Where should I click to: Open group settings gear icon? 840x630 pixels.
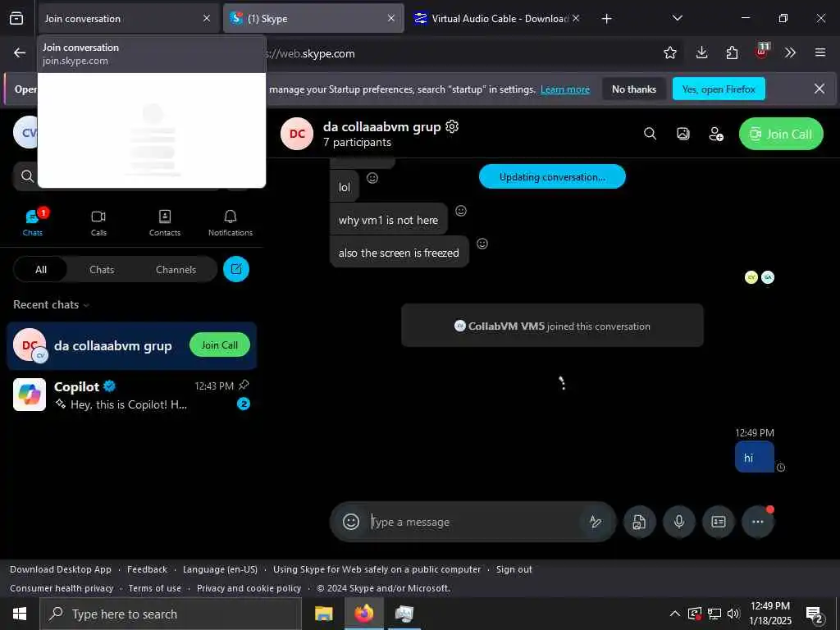coord(452,126)
